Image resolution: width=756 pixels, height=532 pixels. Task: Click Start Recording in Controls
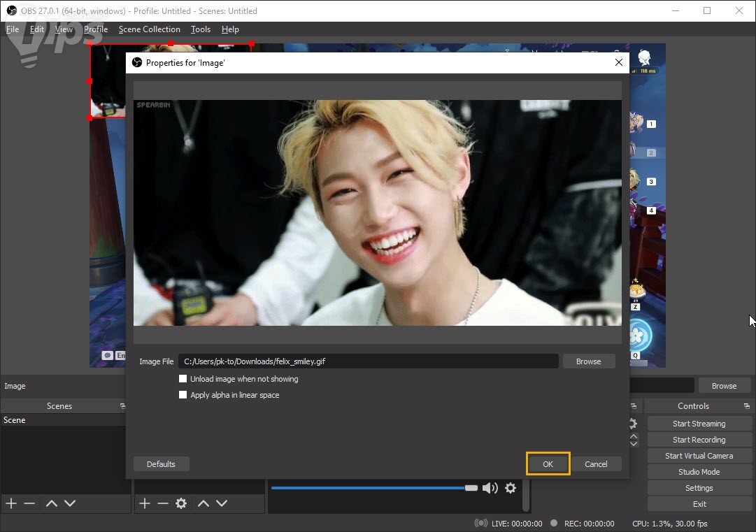[699, 440]
